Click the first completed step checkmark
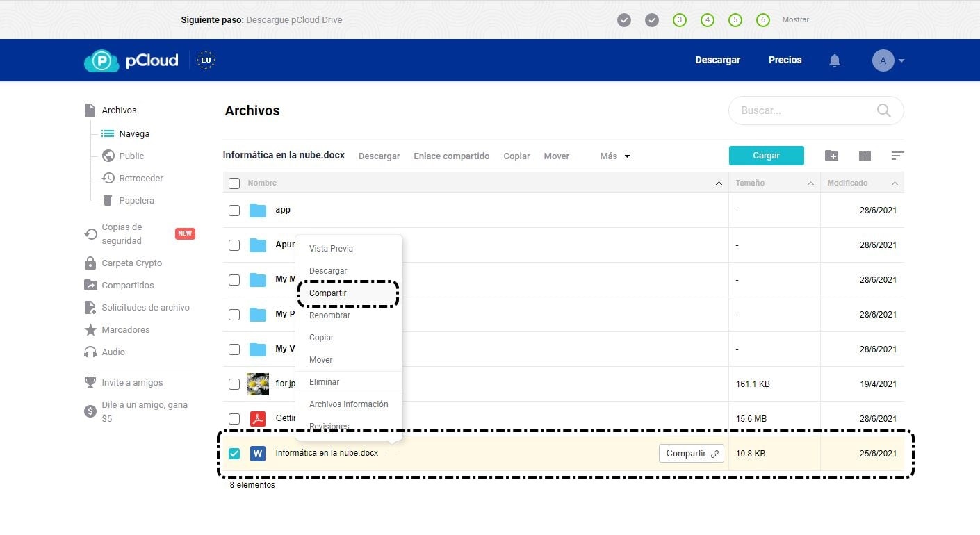Image resolution: width=980 pixels, height=535 pixels. click(x=624, y=20)
